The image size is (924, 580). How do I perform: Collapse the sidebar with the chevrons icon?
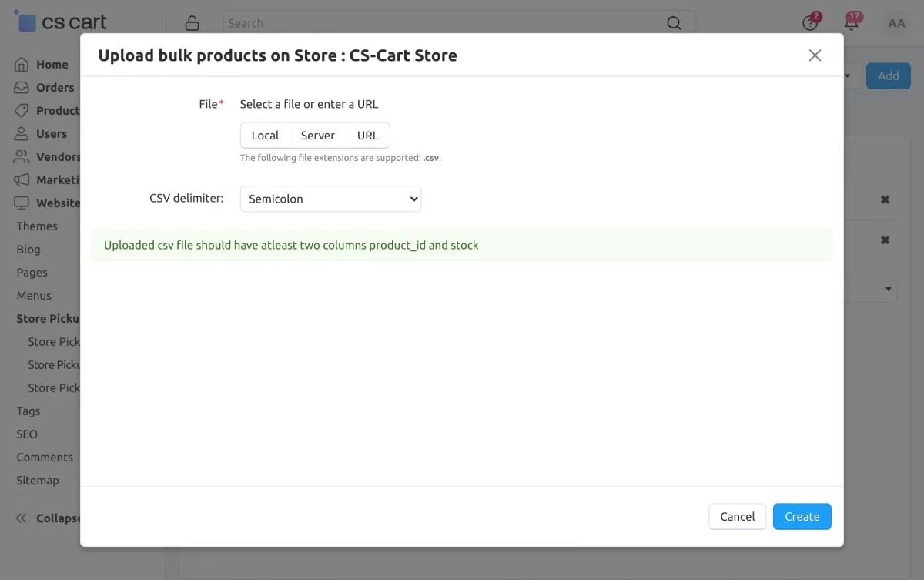22,518
